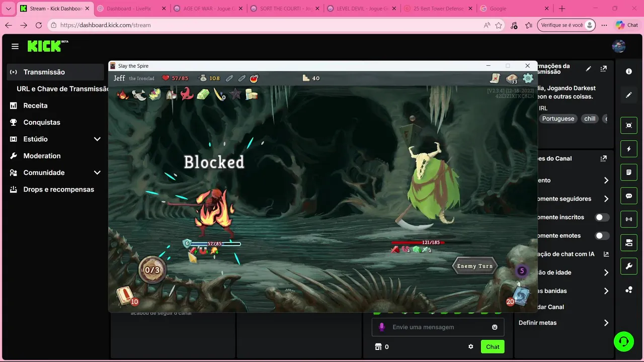Check gold pouch showing 108

click(x=209, y=78)
